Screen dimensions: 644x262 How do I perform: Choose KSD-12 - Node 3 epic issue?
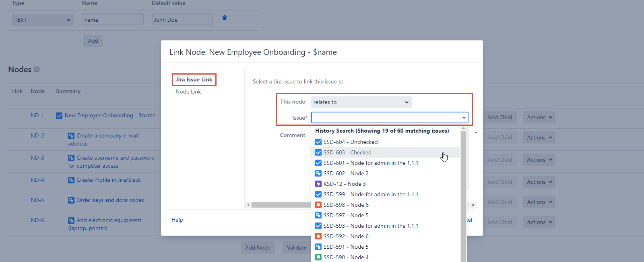point(344,184)
